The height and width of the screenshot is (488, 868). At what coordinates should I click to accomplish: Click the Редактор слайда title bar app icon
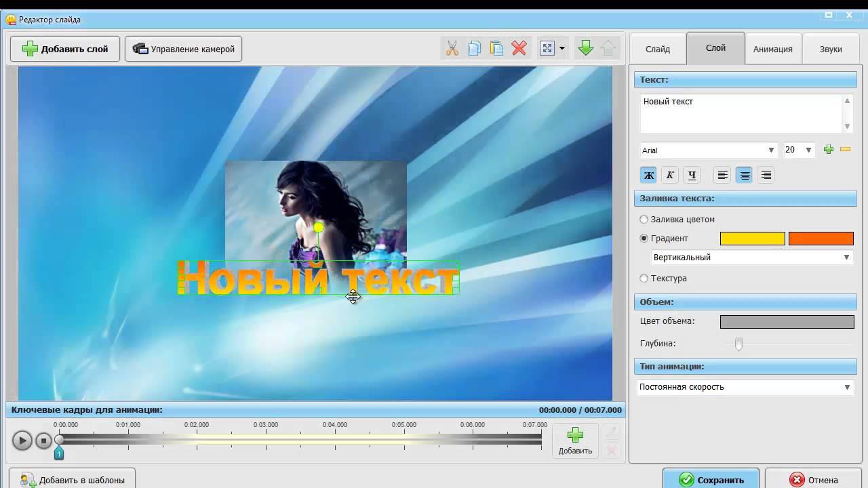click(10, 20)
